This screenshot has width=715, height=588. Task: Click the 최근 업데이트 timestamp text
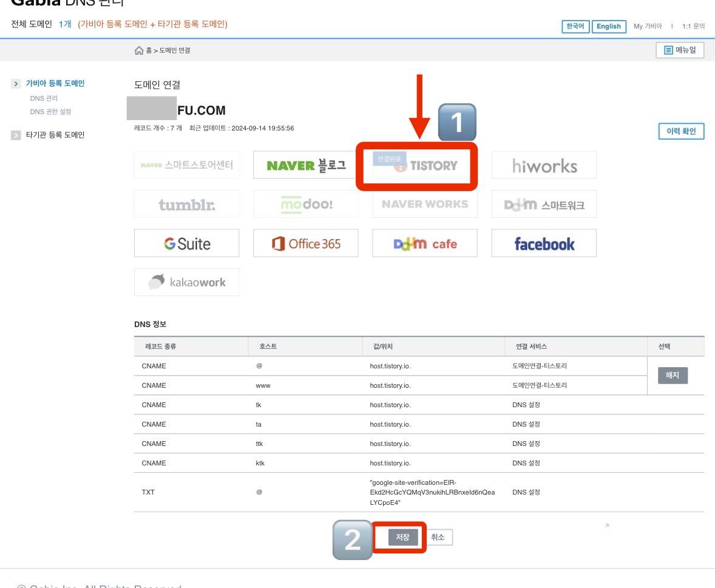[241, 128]
